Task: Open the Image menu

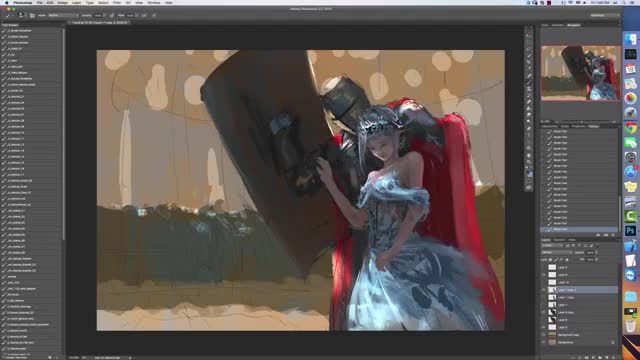Action: coord(62,2)
